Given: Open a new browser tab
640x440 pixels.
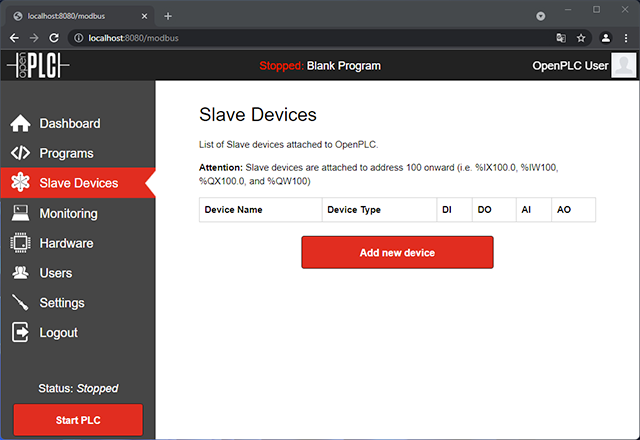Looking at the screenshot, I should point(168,16).
